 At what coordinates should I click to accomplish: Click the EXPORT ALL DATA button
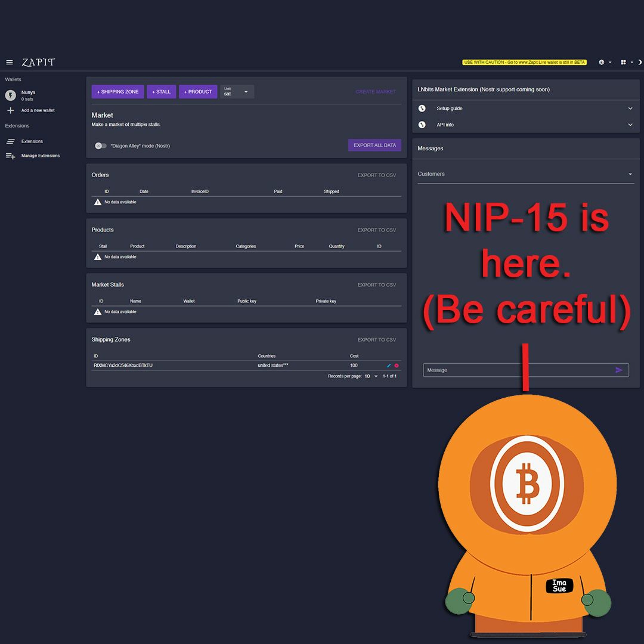click(375, 145)
